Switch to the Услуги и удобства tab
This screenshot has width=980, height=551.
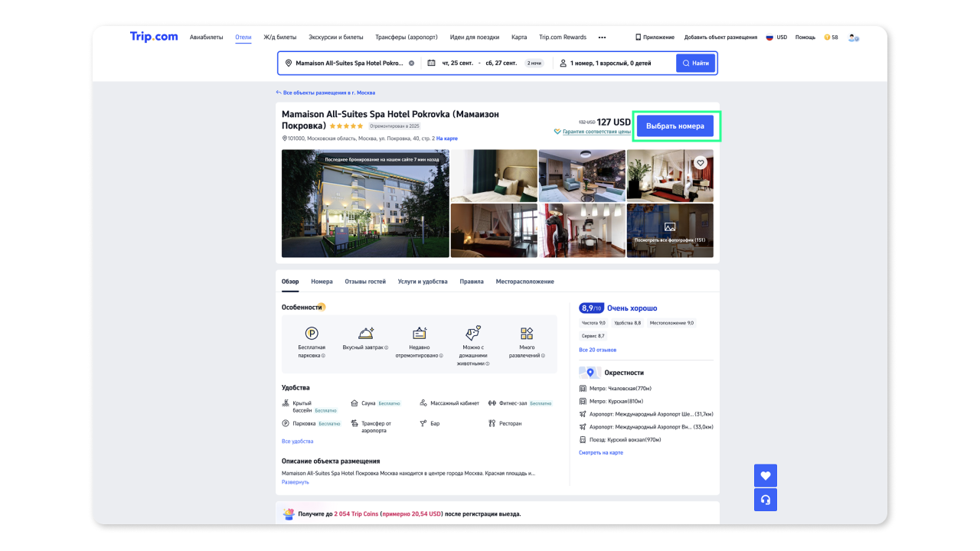point(423,282)
